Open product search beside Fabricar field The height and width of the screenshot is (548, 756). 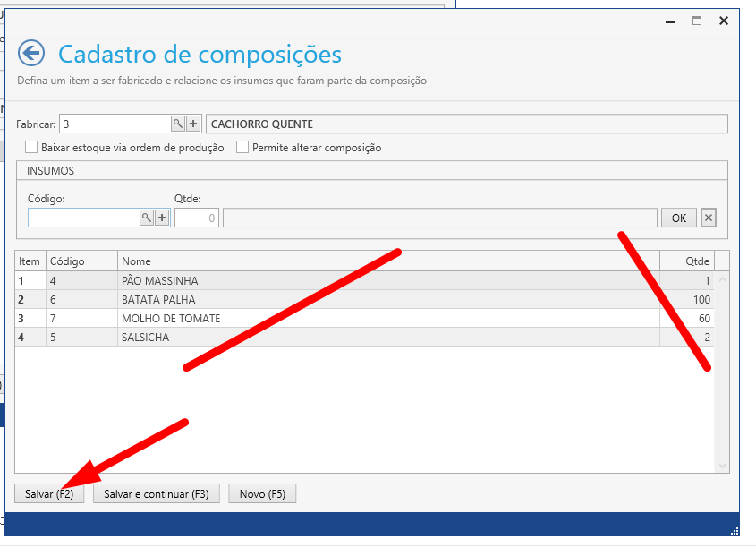click(x=178, y=124)
